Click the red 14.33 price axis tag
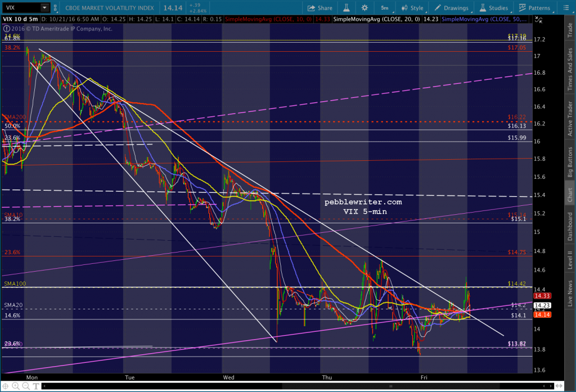The width and height of the screenshot is (576, 392). click(x=542, y=296)
